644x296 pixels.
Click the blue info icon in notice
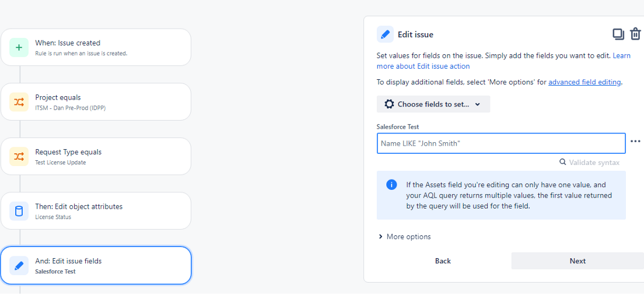click(392, 185)
